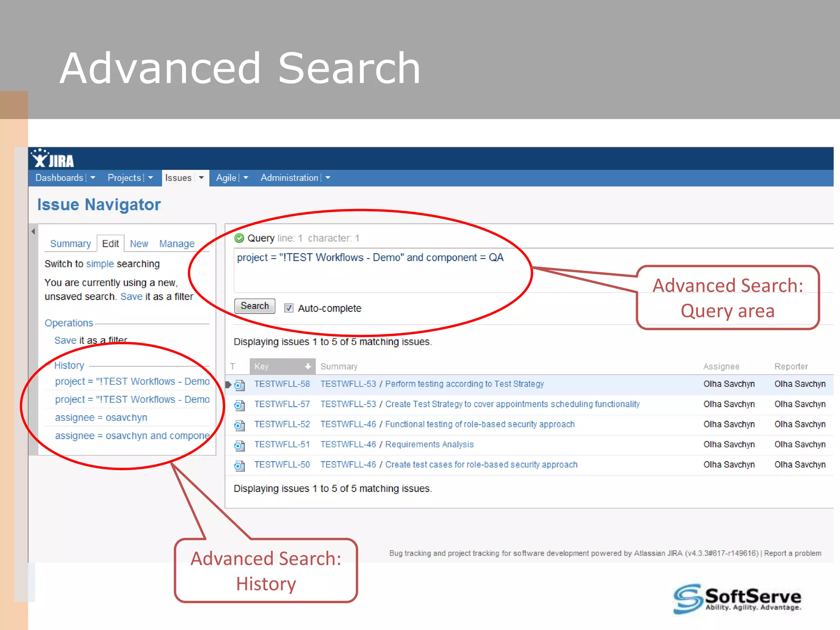
Task: Open the Agile dropdown arrow
Action: coord(246,178)
